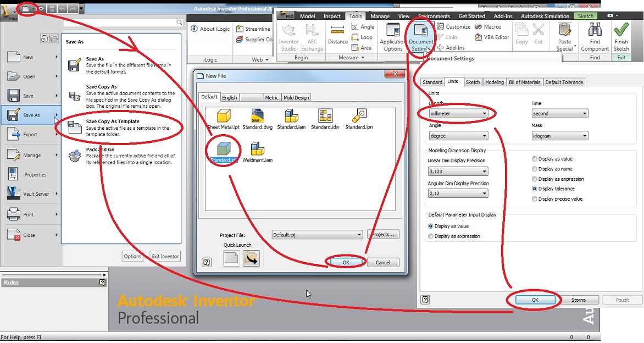Select the Distance measure tool
644x343 pixels.
click(337, 35)
